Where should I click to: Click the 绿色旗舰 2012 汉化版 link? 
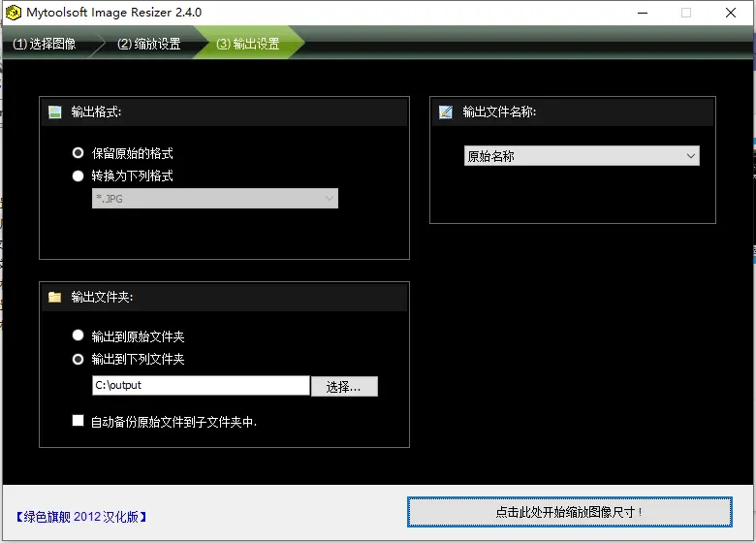[x=81, y=517]
